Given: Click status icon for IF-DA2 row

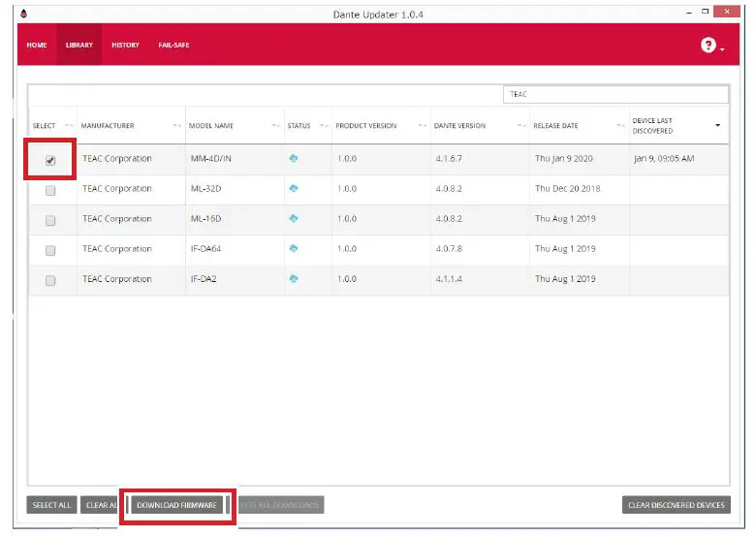Looking at the screenshot, I should 294,279.
